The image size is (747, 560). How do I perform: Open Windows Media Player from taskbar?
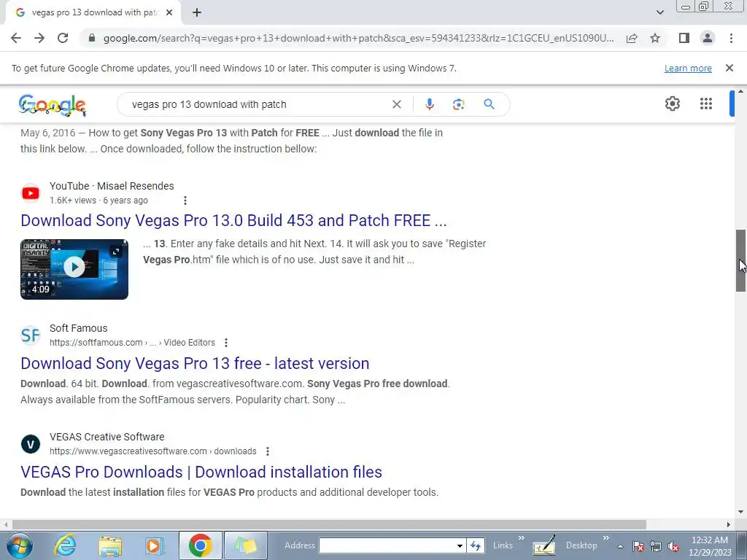pos(154,545)
